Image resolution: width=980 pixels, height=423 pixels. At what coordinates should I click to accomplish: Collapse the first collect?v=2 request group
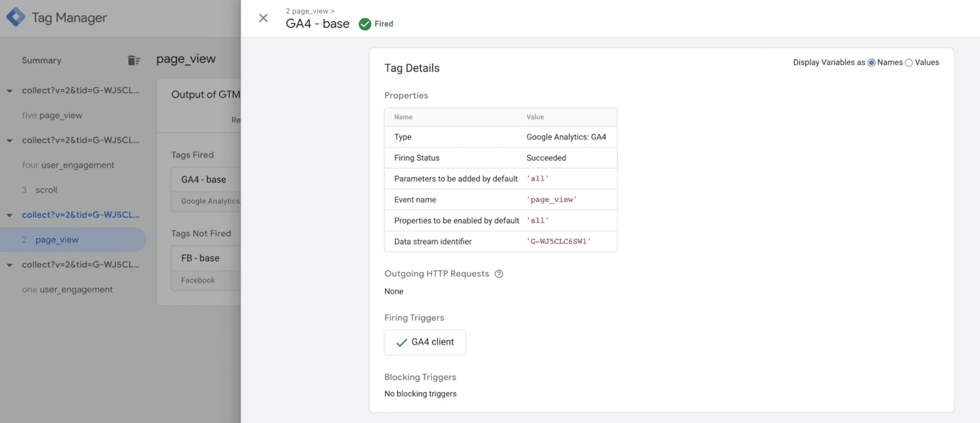9,91
